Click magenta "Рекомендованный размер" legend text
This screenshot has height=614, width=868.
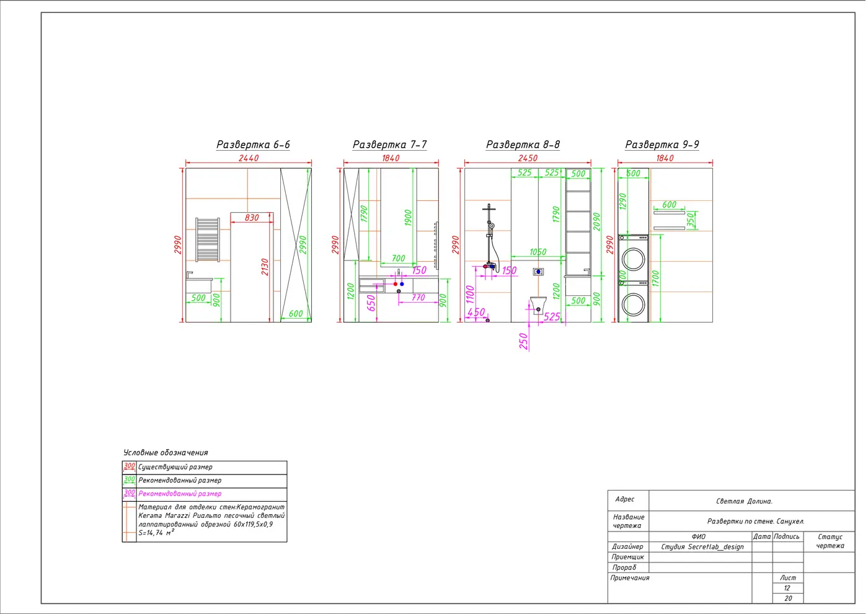[180, 494]
